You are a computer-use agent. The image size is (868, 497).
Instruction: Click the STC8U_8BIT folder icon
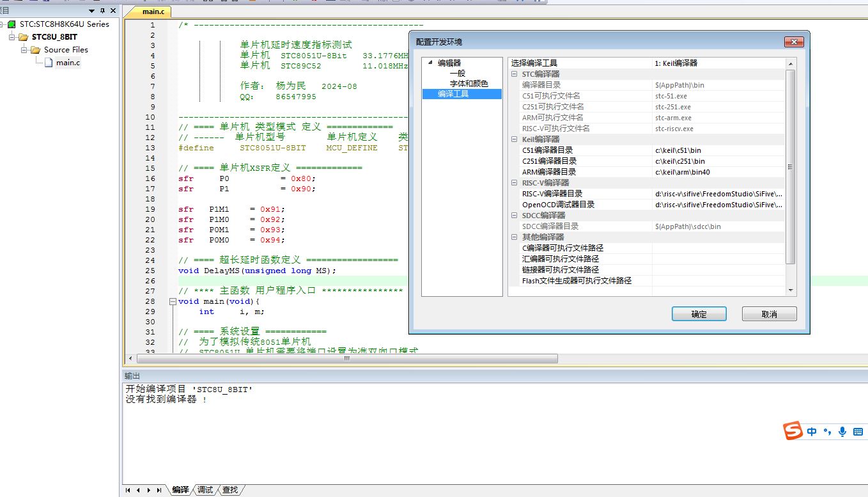(x=24, y=37)
